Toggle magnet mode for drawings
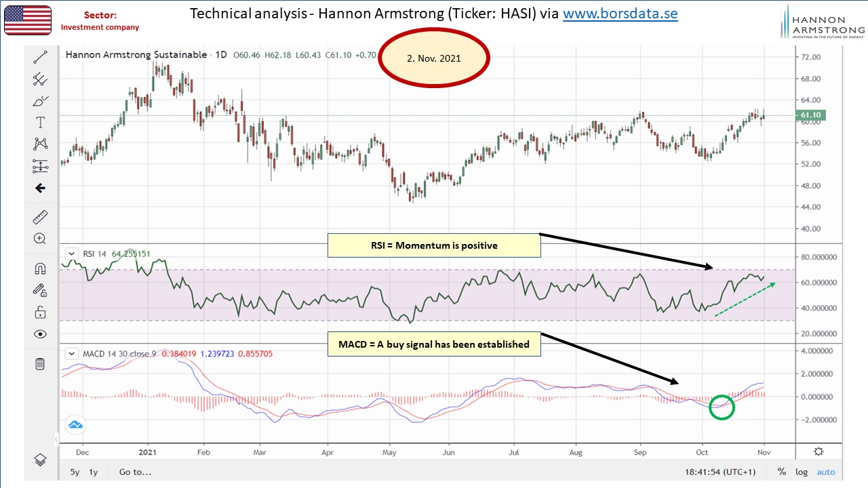The height and width of the screenshot is (488, 868). pos(40,268)
